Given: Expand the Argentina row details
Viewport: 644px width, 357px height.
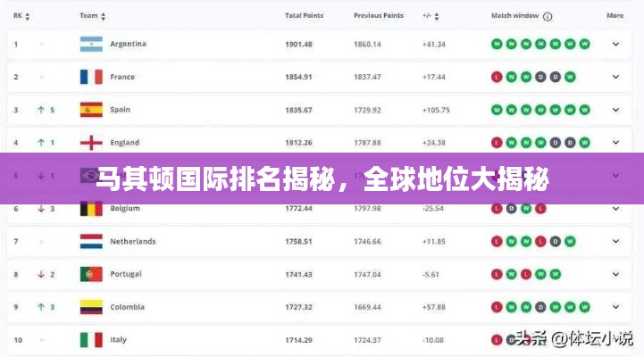Looking at the screenshot, I should pos(615,44).
